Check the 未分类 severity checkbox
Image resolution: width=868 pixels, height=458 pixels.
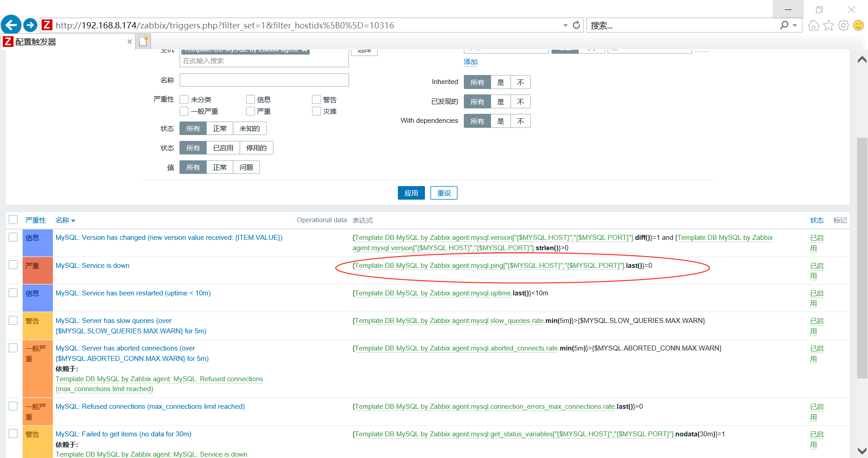[184, 99]
